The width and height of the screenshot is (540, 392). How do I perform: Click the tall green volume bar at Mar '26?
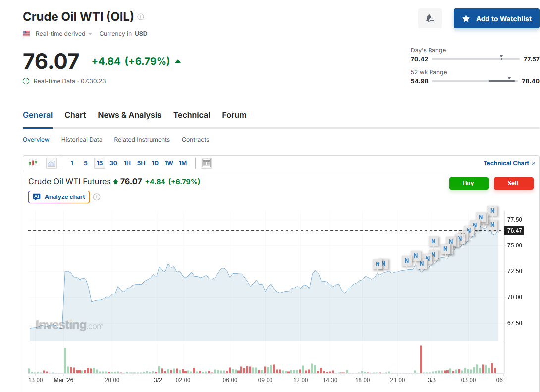(65, 361)
